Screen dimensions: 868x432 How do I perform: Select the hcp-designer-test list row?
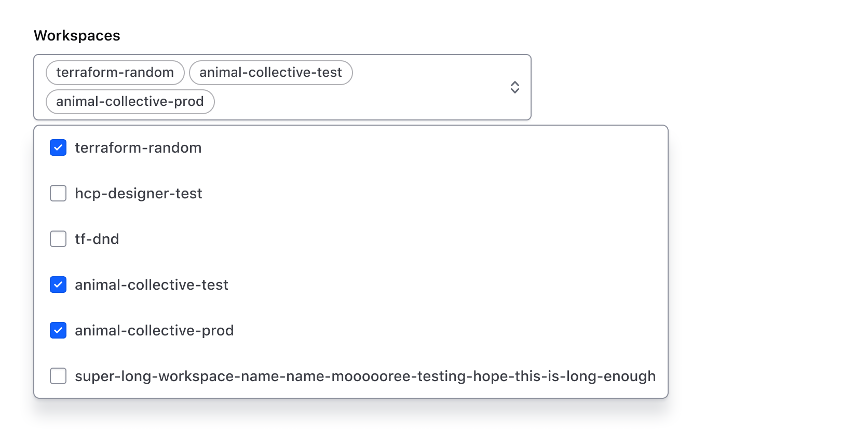tap(139, 193)
